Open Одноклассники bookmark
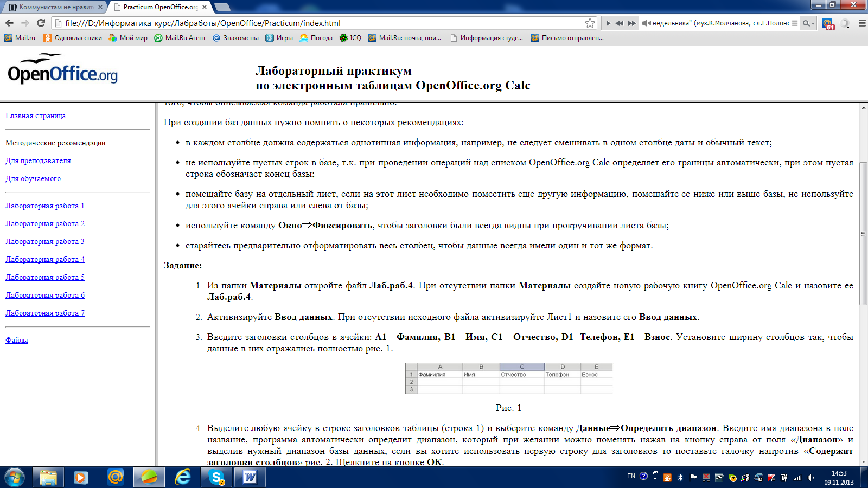The width and height of the screenshot is (868, 488). pos(73,38)
